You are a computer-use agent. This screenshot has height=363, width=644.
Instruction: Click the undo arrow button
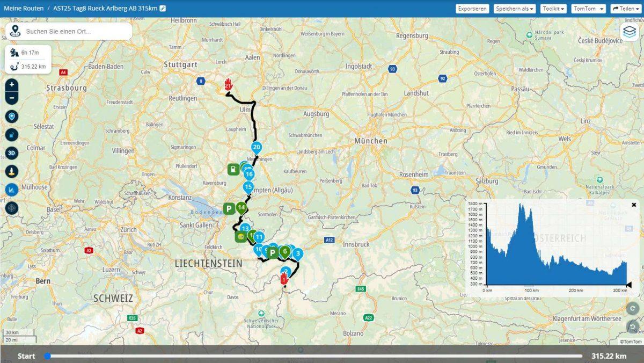pyautogui.click(x=633, y=327)
